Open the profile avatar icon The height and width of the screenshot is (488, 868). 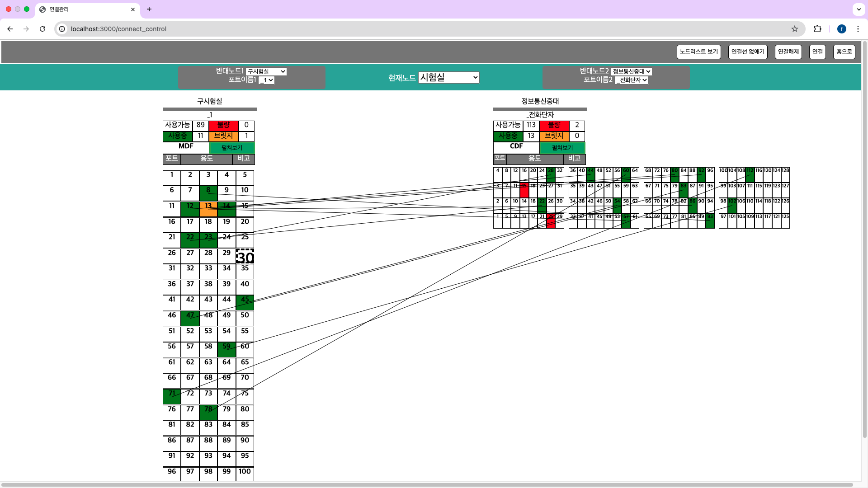point(842,29)
